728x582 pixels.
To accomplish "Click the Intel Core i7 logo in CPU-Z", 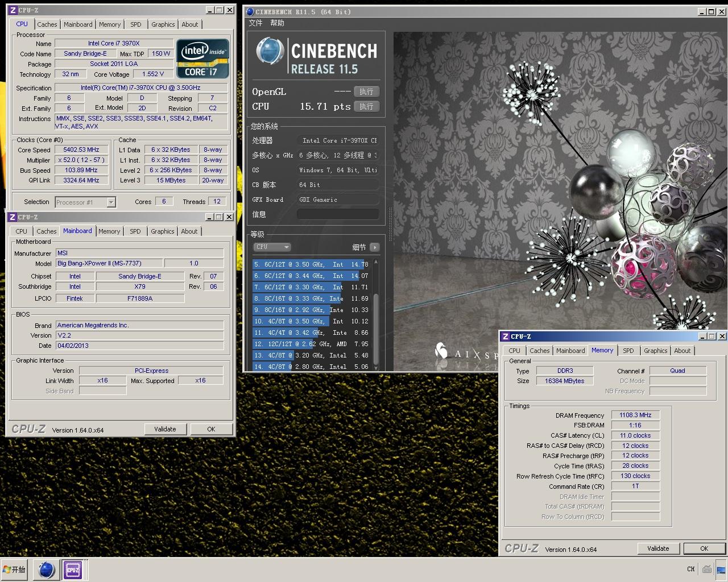I will 203,59.
